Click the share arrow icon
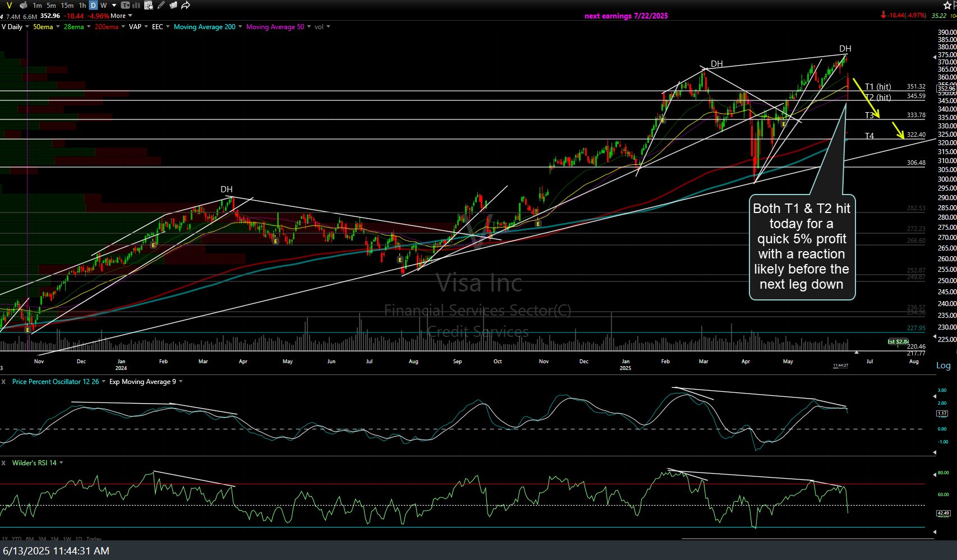Screen dimensions: 957x560 click(x=186, y=5)
